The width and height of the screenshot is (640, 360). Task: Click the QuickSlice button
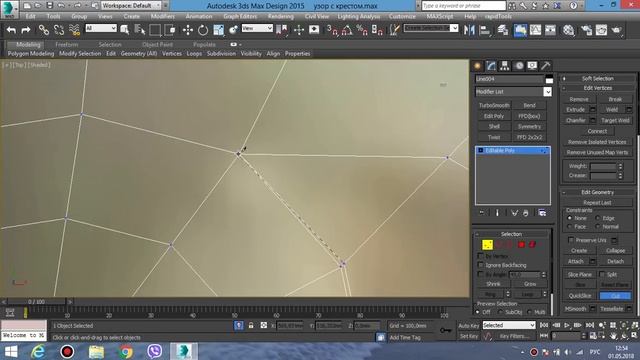[x=580, y=296]
